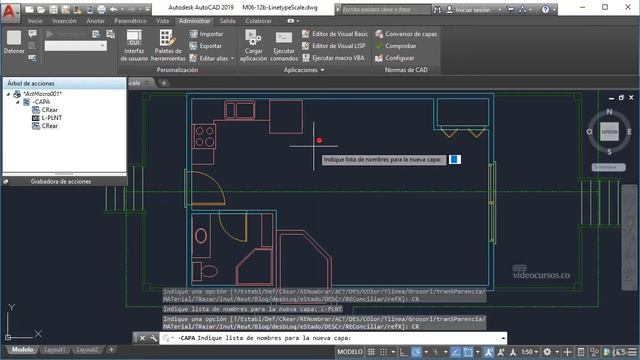Switch to the Layout1 tab
This screenshot has width=640, height=360.
[x=54, y=350]
